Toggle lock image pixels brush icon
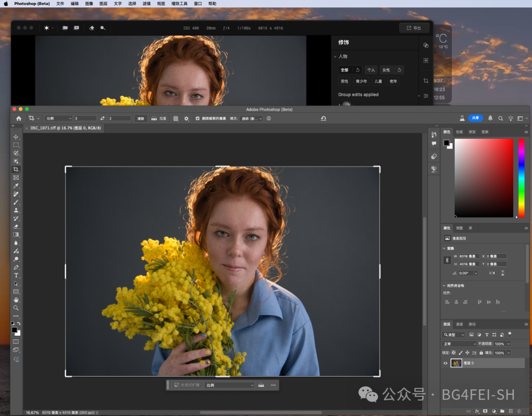This screenshot has height=416, width=532. click(x=461, y=353)
